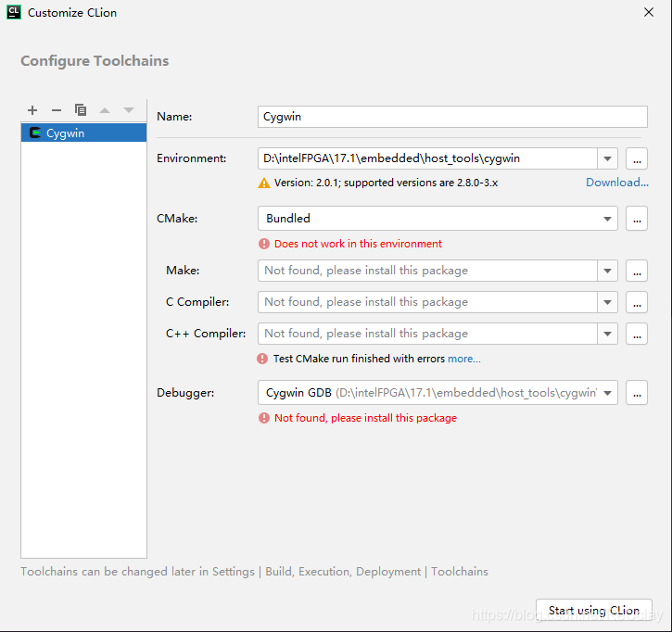
Task: Add a new toolchain with plus icon
Action: tap(32, 110)
